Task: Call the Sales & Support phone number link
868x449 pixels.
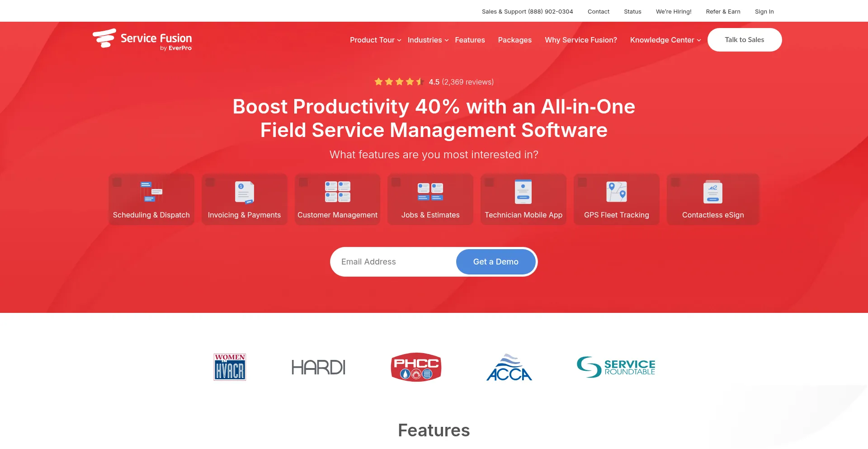Action: tap(527, 12)
